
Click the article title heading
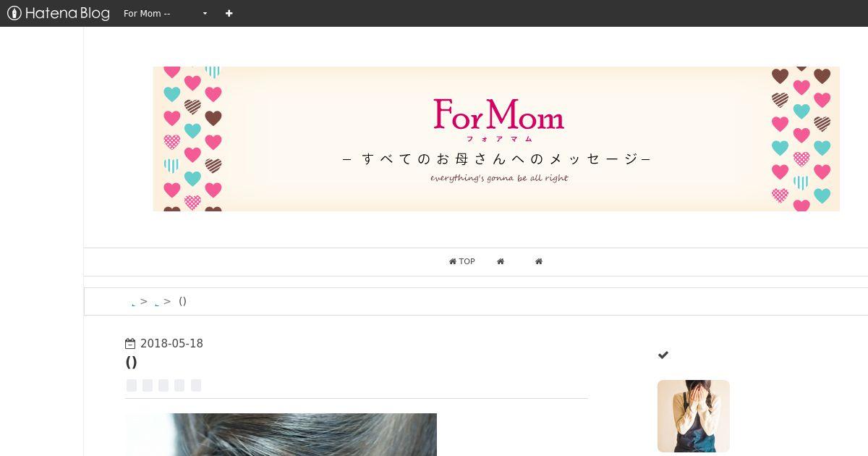pyautogui.click(x=131, y=362)
